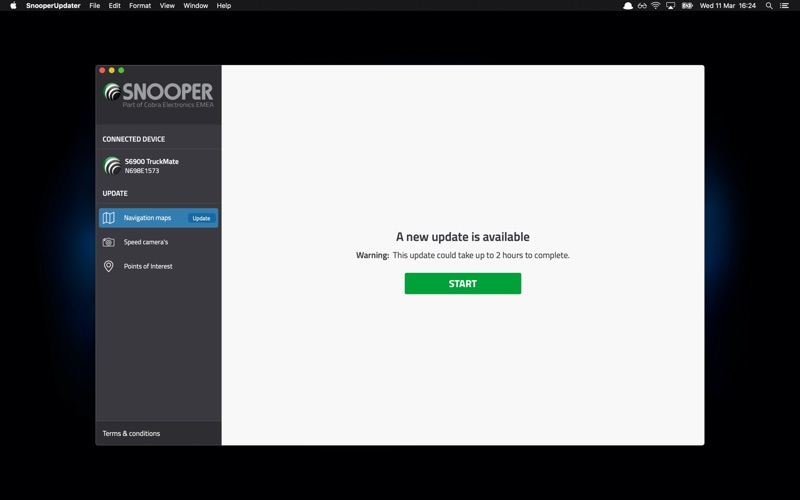Minimize the window with yellow button

112,70
